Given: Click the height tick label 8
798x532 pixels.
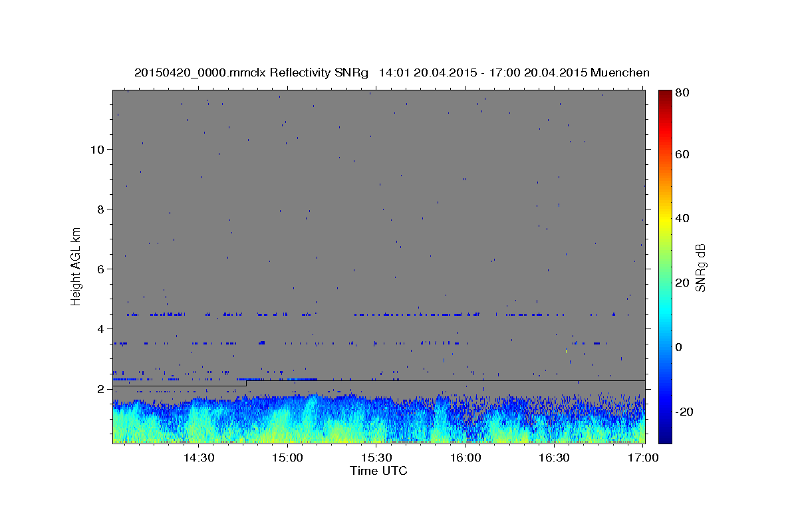Looking at the screenshot, I should click(x=101, y=209).
